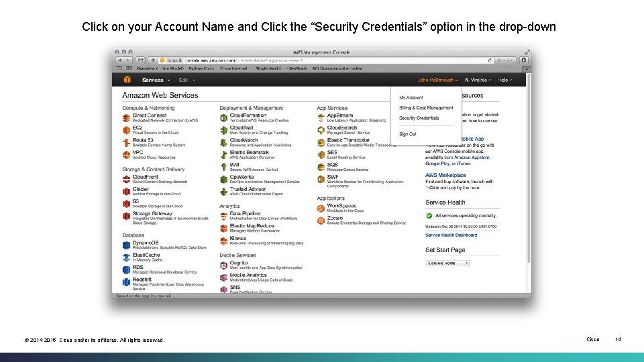Click the page vertical scrollbar
Screen dimensions: 644x362
pos(529,168)
